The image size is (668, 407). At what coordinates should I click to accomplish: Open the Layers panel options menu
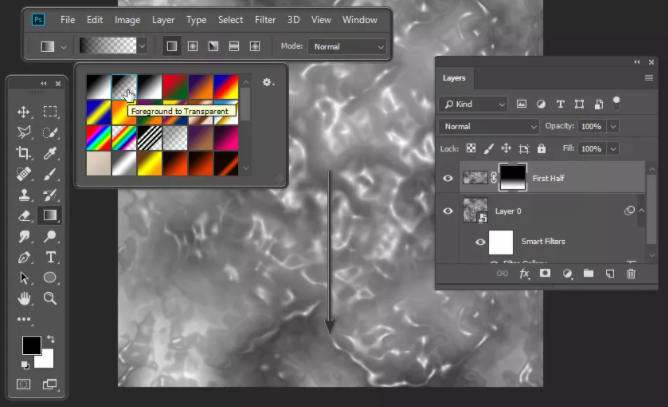pos(648,78)
